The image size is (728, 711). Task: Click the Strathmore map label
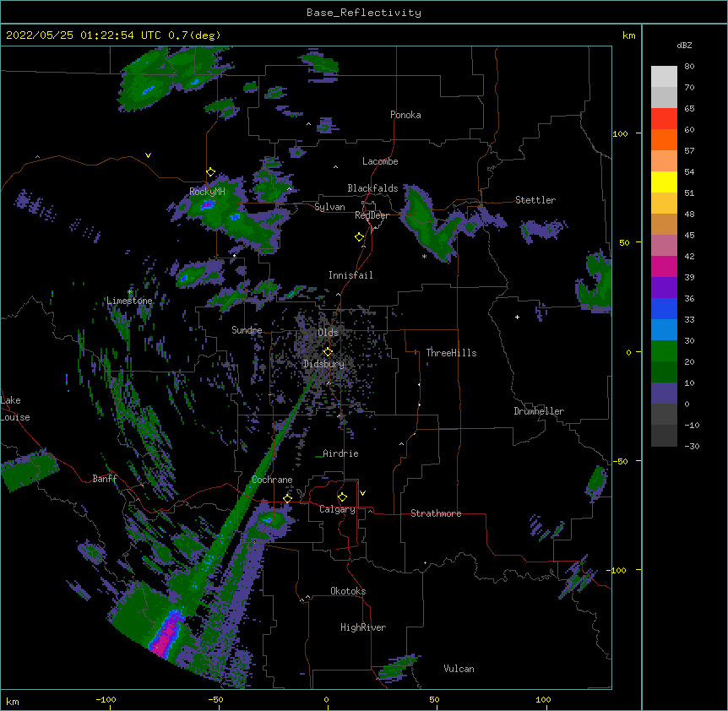[x=436, y=513]
